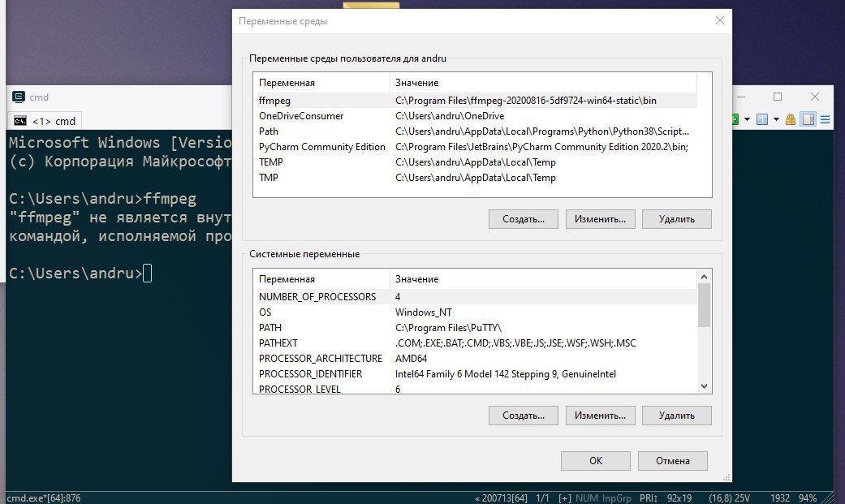Click the green new console icon in ConEmu

[735, 119]
